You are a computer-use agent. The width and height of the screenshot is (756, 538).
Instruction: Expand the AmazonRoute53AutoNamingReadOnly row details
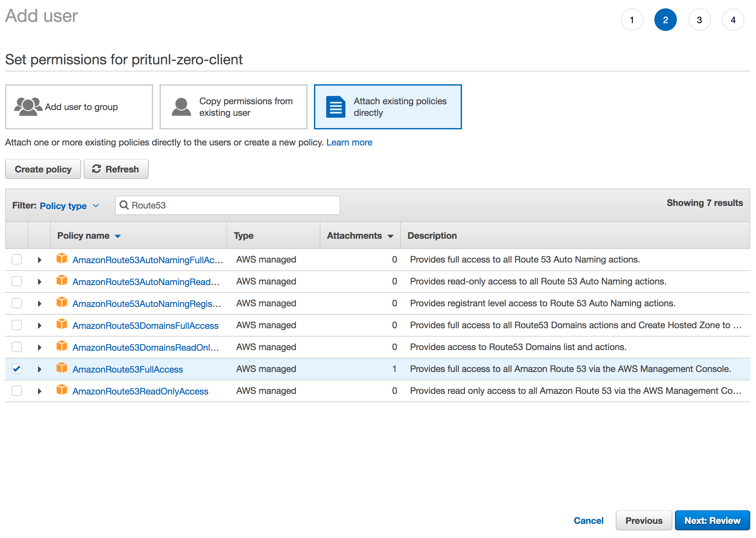[39, 282]
